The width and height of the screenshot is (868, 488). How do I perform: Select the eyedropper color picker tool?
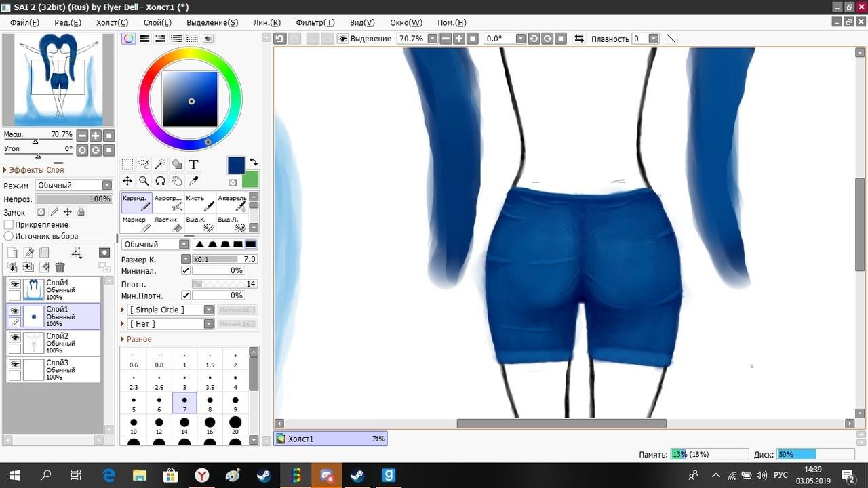pyautogui.click(x=193, y=181)
